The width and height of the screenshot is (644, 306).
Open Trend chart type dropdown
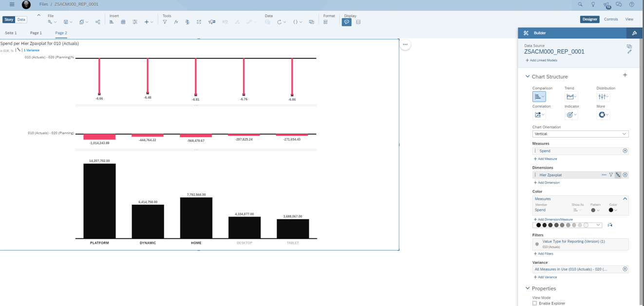(571, 96)
